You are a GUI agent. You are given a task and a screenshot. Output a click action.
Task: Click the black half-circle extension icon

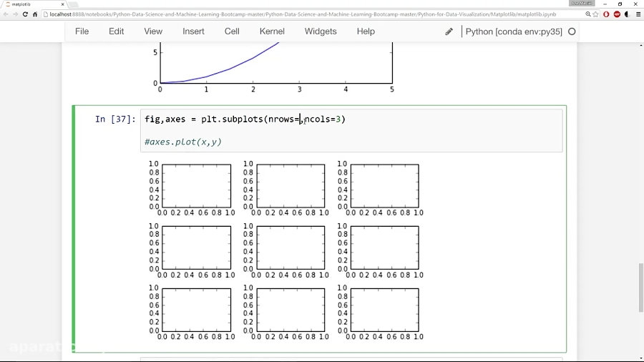627,14
